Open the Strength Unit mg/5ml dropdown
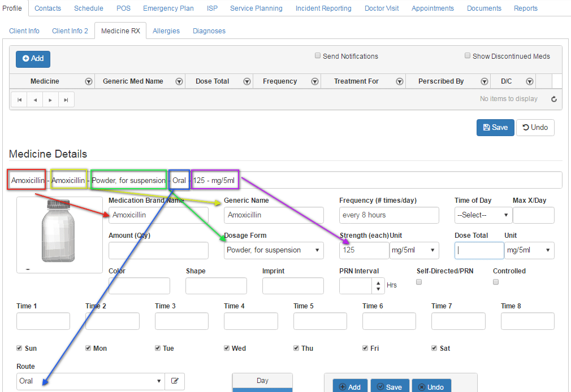Viewport: 571px width, 392px height. click(x=414, y=250)
